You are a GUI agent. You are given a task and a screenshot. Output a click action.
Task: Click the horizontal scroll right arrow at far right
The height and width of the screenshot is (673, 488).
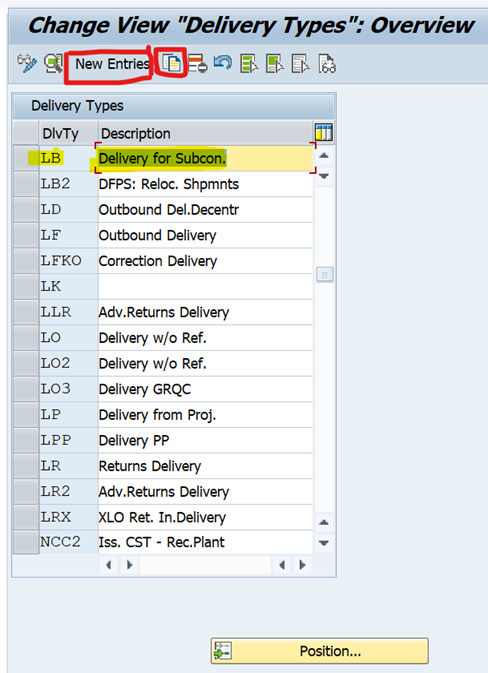coord(302,565)
